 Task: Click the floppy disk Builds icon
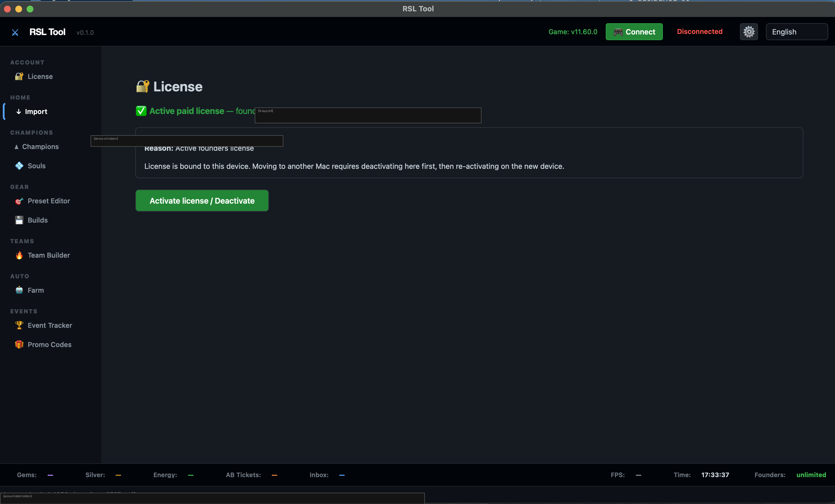tap(19, 220)
